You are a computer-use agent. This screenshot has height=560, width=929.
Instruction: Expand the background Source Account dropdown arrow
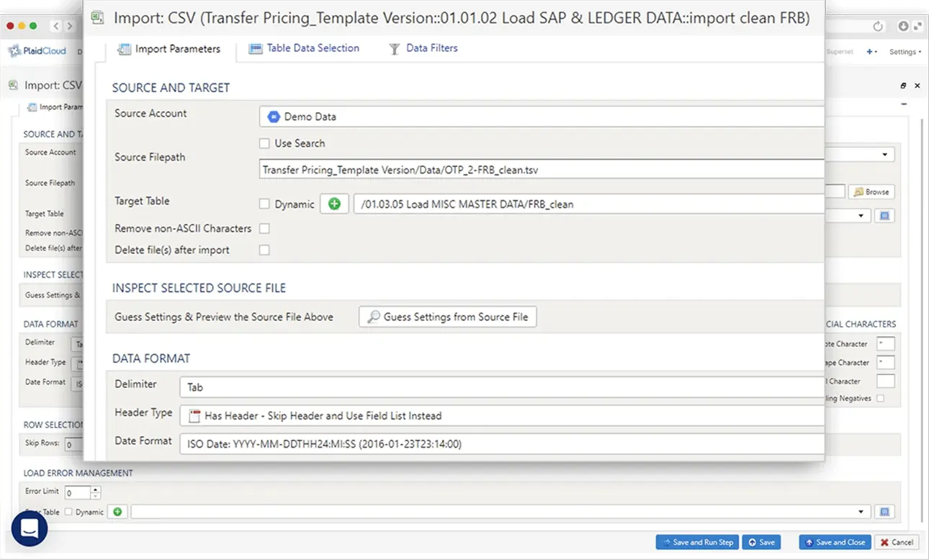(884, 155)
